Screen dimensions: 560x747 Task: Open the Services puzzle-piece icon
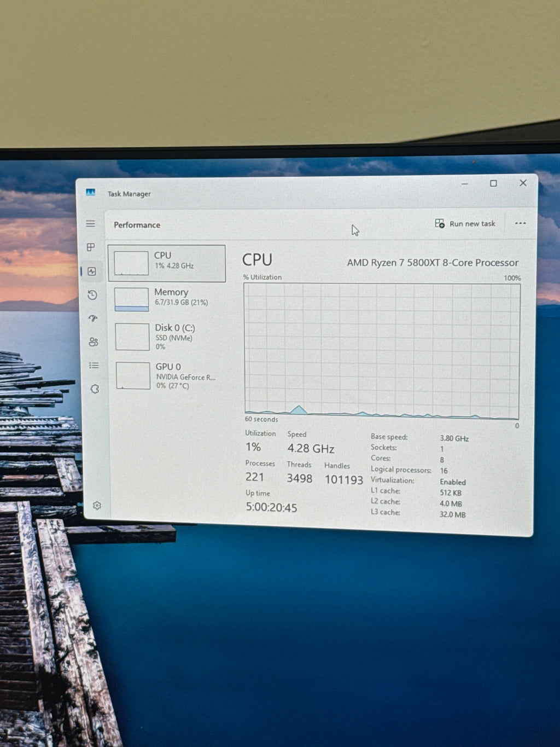click(x=95, y=389)
